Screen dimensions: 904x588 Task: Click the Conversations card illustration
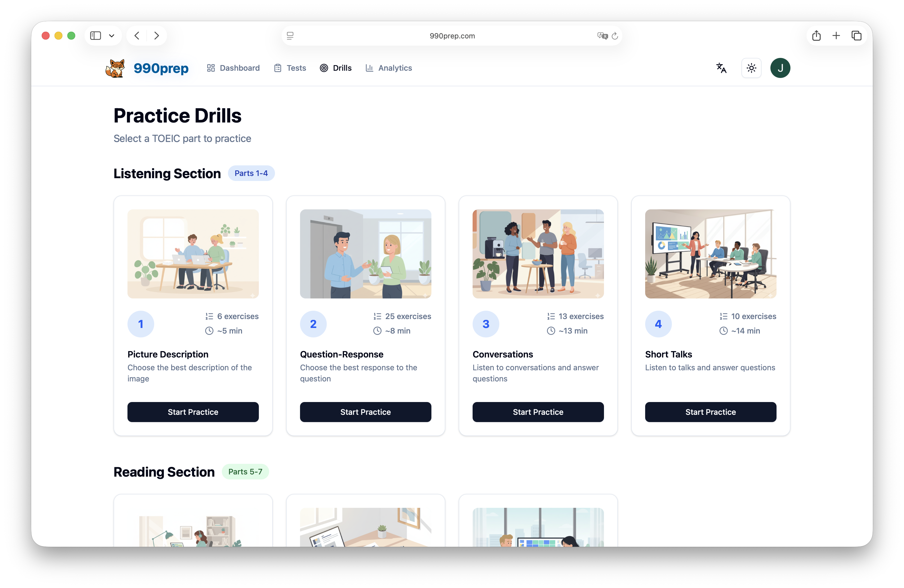[x=538, y=254]
